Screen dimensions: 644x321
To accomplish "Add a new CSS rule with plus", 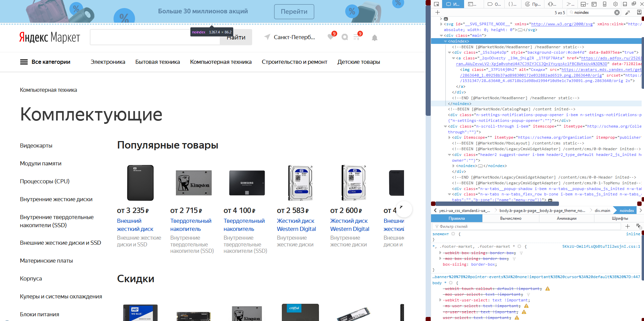I will click(627, 226).
